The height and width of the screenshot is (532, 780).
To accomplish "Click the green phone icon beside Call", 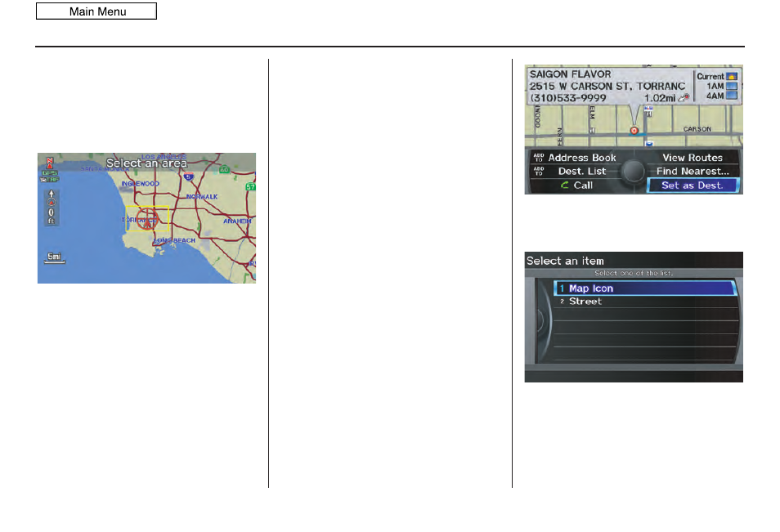I will (x=565, y=185).
